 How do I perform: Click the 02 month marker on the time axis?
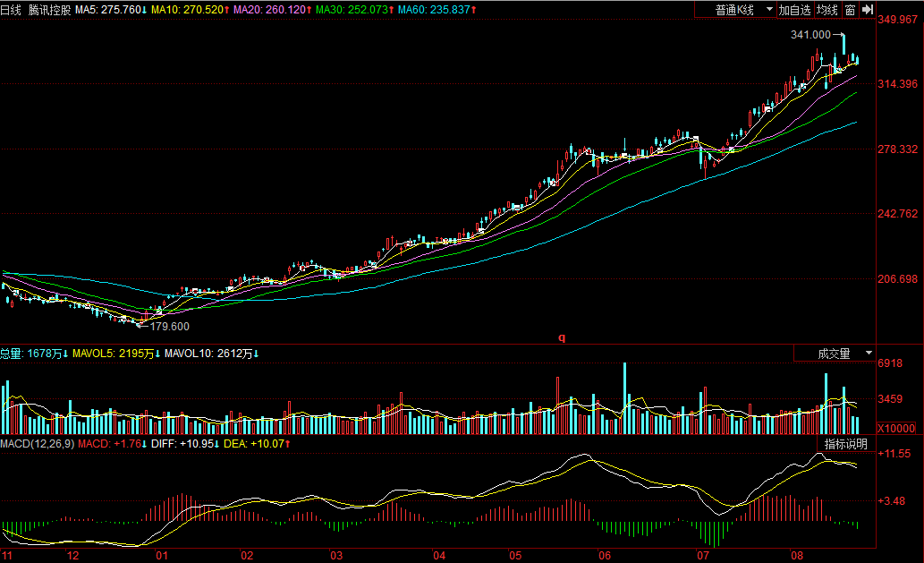pyautogui.click(x=247, y=555)
